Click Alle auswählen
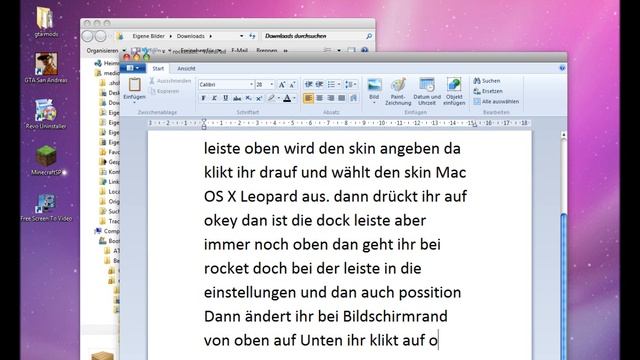The width and height of the screenshot is (640, 360). tap(496, 101)
